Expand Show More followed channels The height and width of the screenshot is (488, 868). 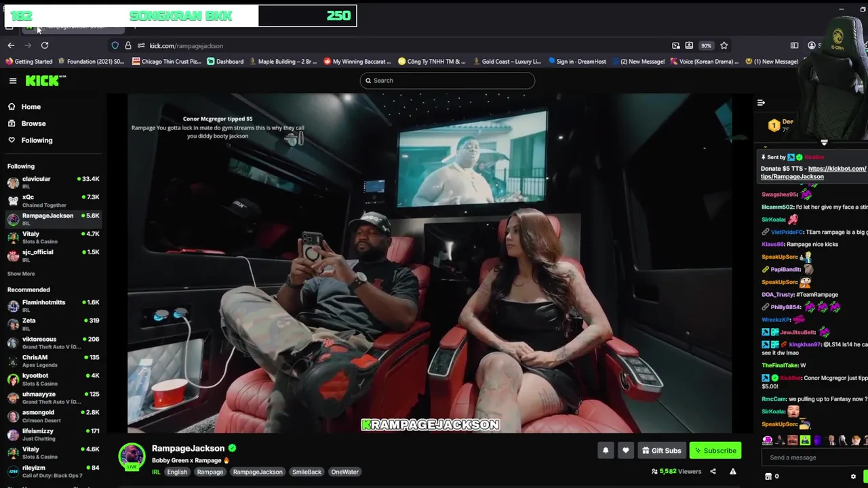click(x=21, y=274)
